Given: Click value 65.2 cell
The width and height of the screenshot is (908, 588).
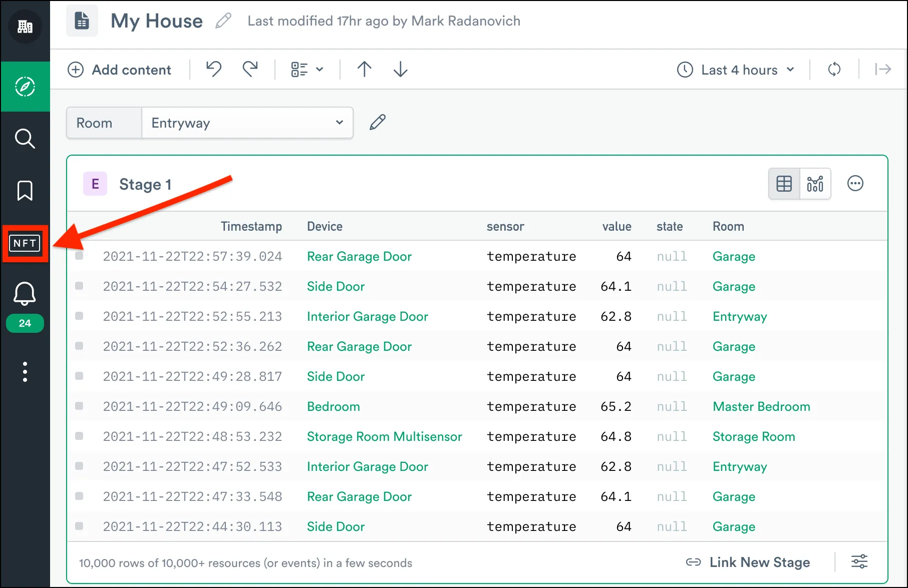Looking at the screenshot, I should coord(616,406).
